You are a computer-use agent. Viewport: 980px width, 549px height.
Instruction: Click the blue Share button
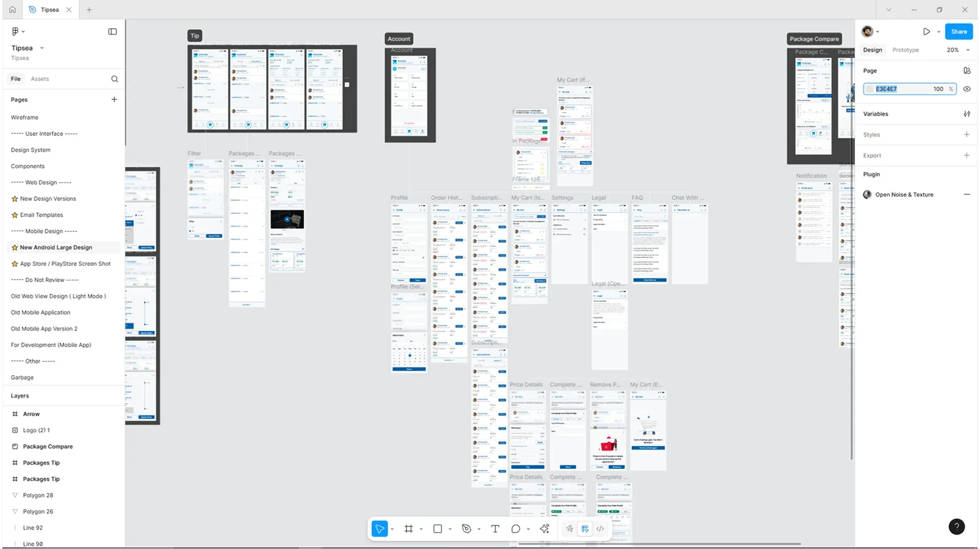coord(959,31)
